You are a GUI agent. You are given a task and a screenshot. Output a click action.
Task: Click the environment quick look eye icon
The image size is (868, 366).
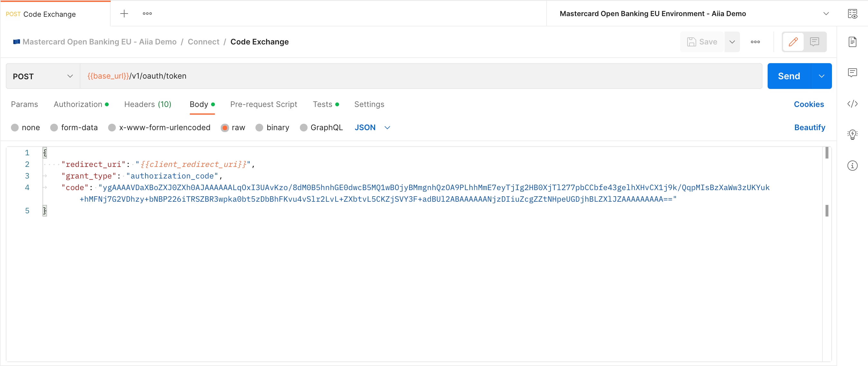[852, 14]
